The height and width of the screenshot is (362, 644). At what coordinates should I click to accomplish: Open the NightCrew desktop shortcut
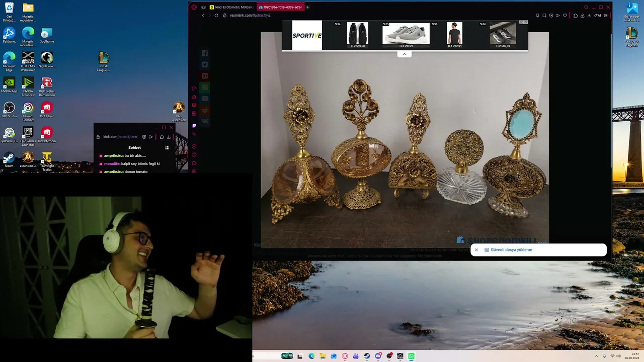pyautogui.click(x=47, y=60)
